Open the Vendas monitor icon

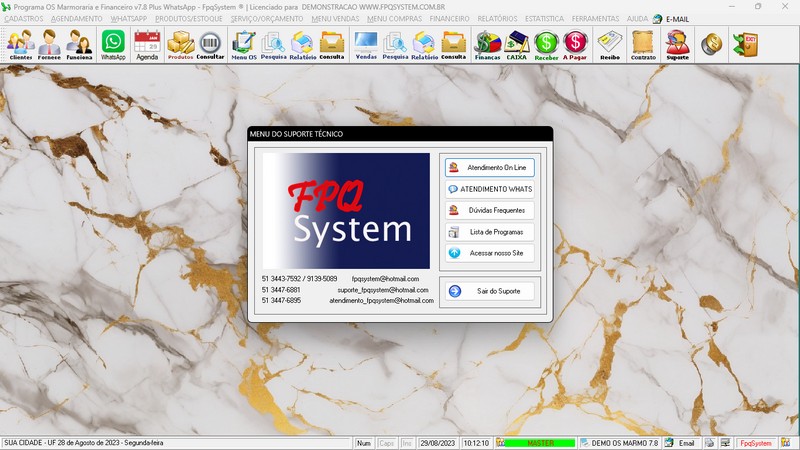click(x=366, y=44)
